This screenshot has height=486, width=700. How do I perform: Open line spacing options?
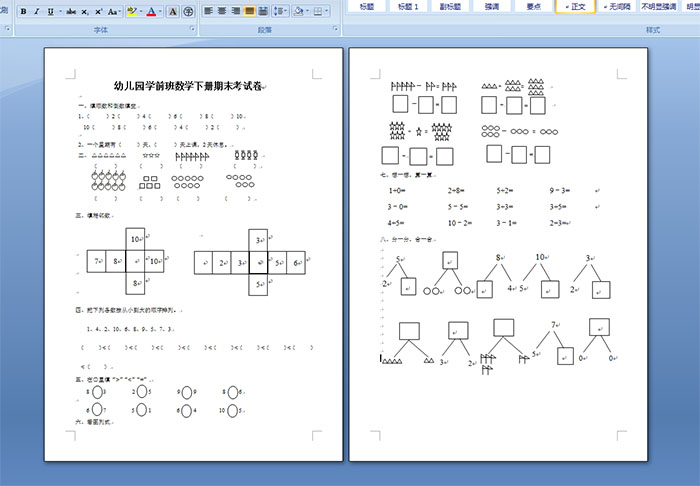[280, 11]
